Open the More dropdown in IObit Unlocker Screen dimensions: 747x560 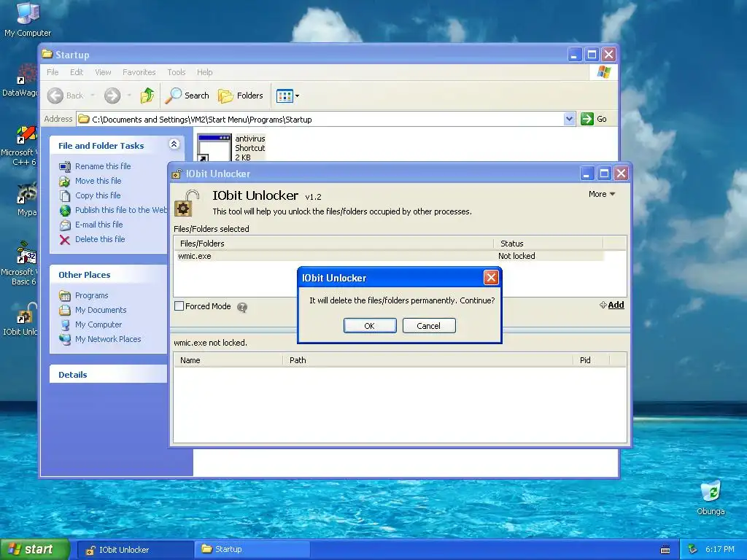(x=602, y=194)
